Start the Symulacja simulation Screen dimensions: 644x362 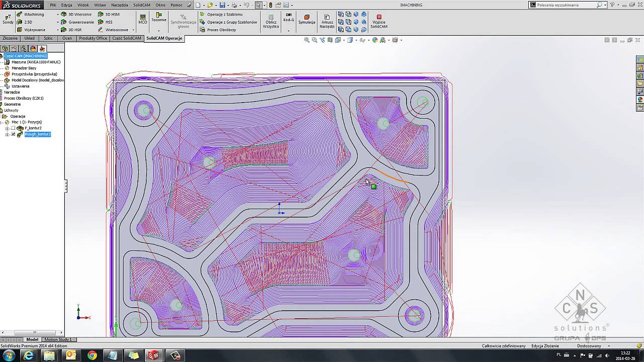[307, 20]
